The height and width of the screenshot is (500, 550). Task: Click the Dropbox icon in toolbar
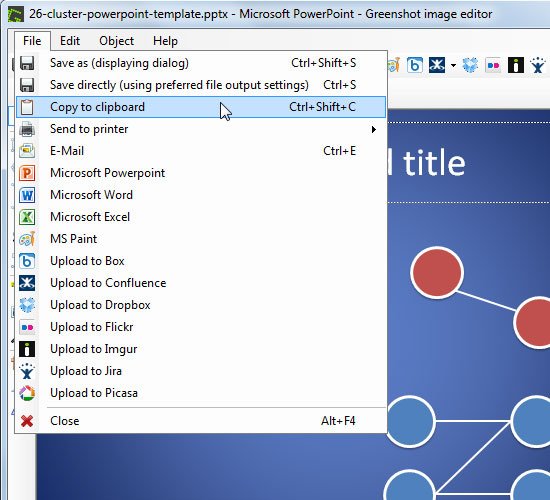(x=470, y=65)
